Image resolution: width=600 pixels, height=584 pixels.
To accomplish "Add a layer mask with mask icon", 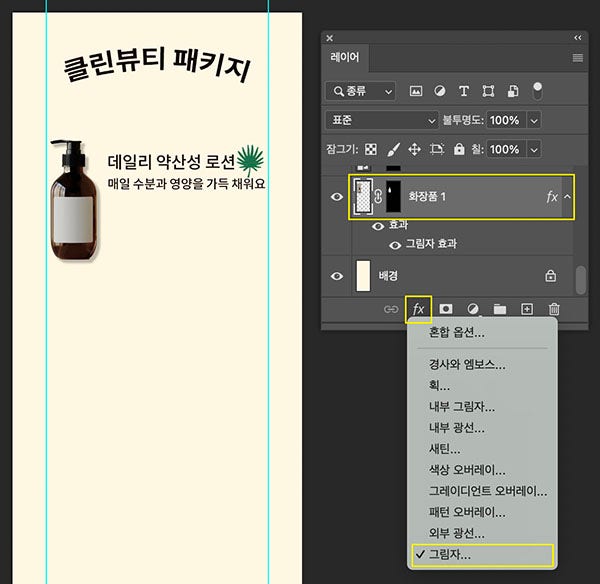I will 446,308.
